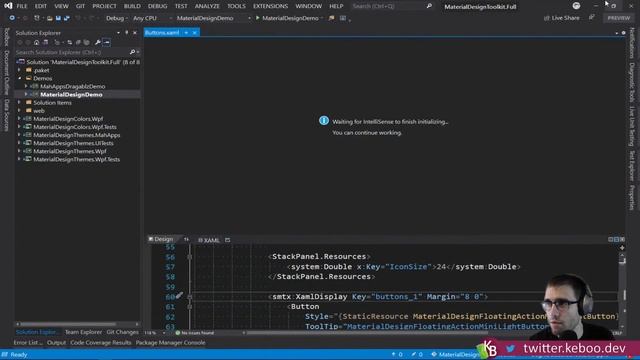The image size is (640, 360).
Task: Click the Save All icon in toolbar
Action: [x=67, y=18]
